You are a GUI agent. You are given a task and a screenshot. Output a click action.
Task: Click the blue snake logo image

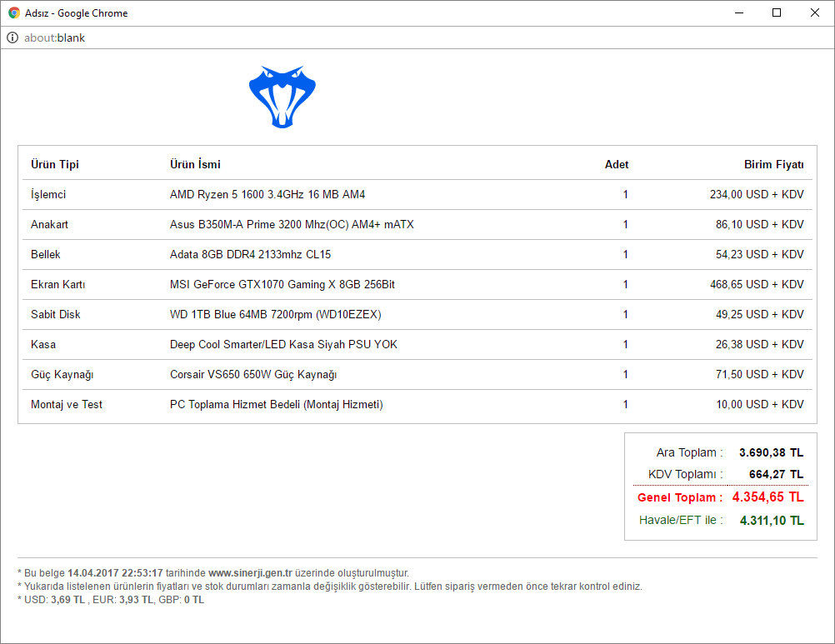pos(282,97)
